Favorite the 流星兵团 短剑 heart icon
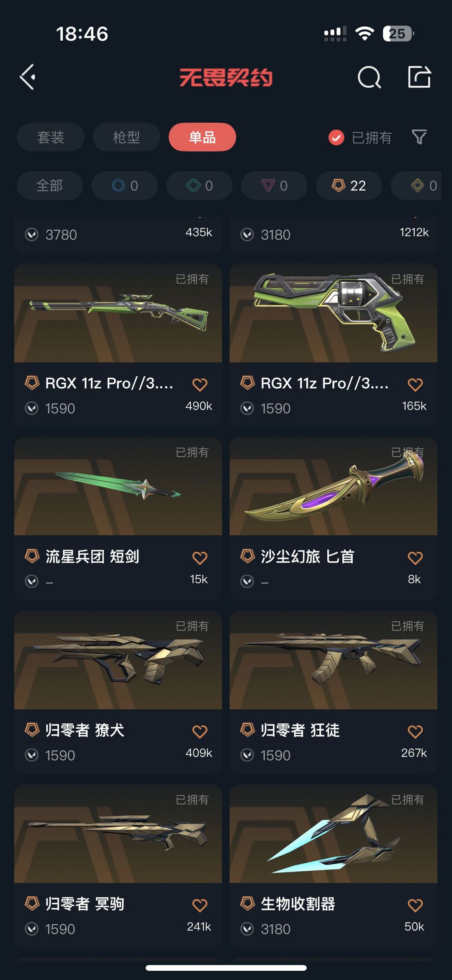Image resolution: width=452 pixels, height=980 pixels. (x=200, y=558)
